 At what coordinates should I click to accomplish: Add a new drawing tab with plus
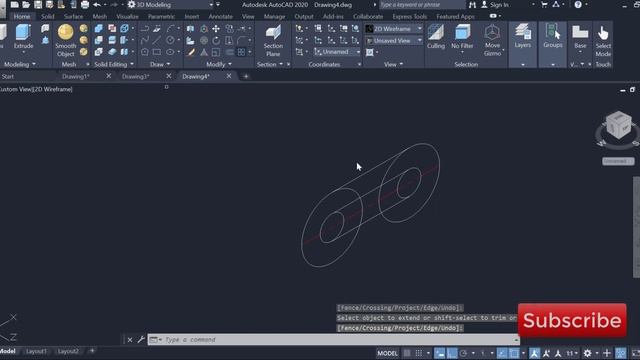click(246, 76)
